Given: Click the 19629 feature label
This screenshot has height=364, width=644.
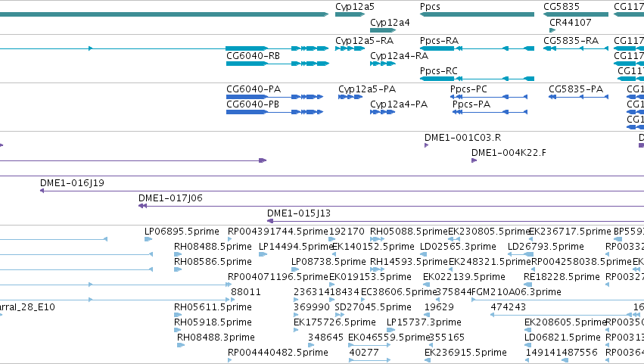Looking at the screenshot, I should [439, 307].
